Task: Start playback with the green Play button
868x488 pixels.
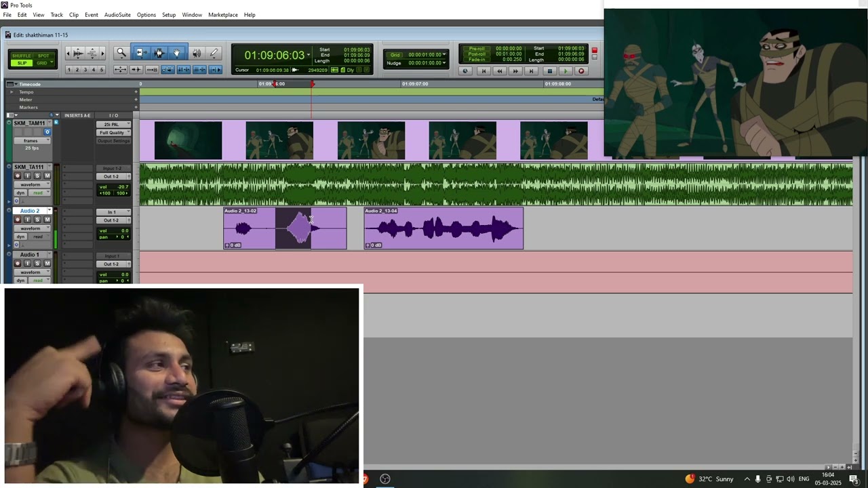Action: tap(566, 71)
